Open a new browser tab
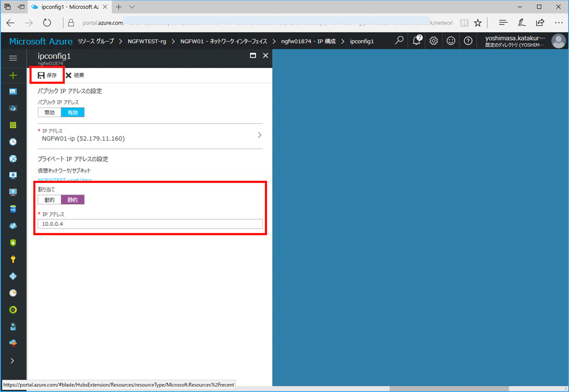 (x=119, y=7)
